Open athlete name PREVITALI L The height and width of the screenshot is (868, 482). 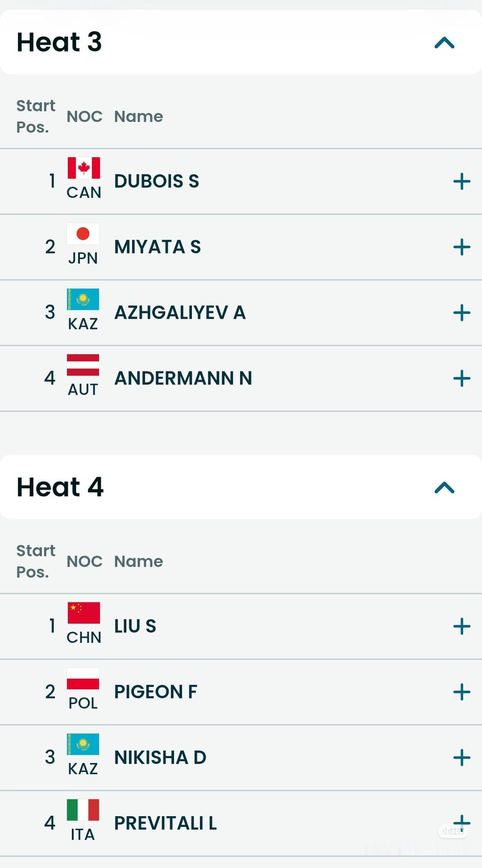(x=165, y=823)
